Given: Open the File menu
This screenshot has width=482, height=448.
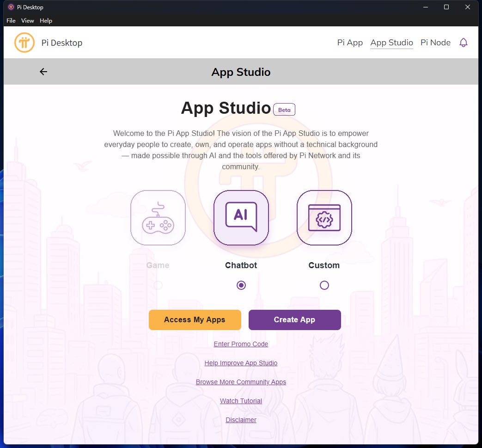Looking at the screenshot, I should click(11, 21).
